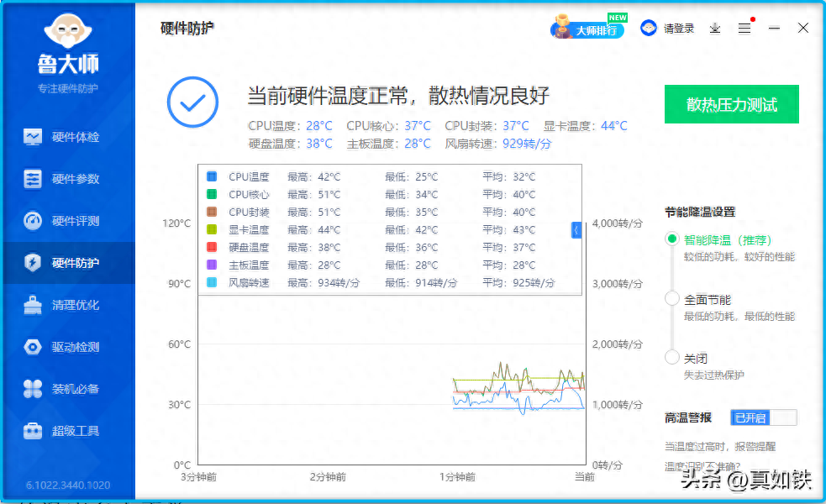The width and height of the screenshot is (826, 504).
Task: Click the download icon in the title bar
Action: coord(715,28)
